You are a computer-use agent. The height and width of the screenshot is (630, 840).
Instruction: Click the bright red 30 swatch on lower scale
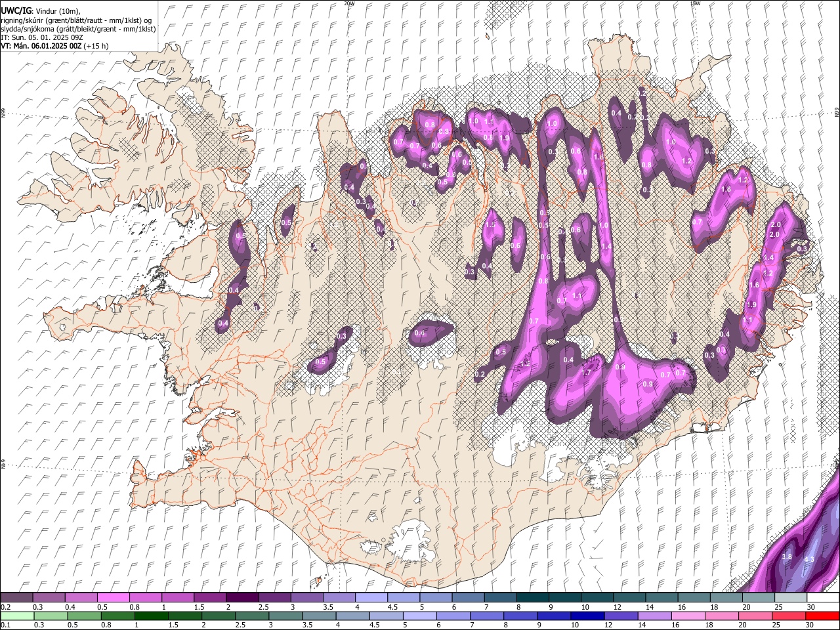[x=822, y=616]
